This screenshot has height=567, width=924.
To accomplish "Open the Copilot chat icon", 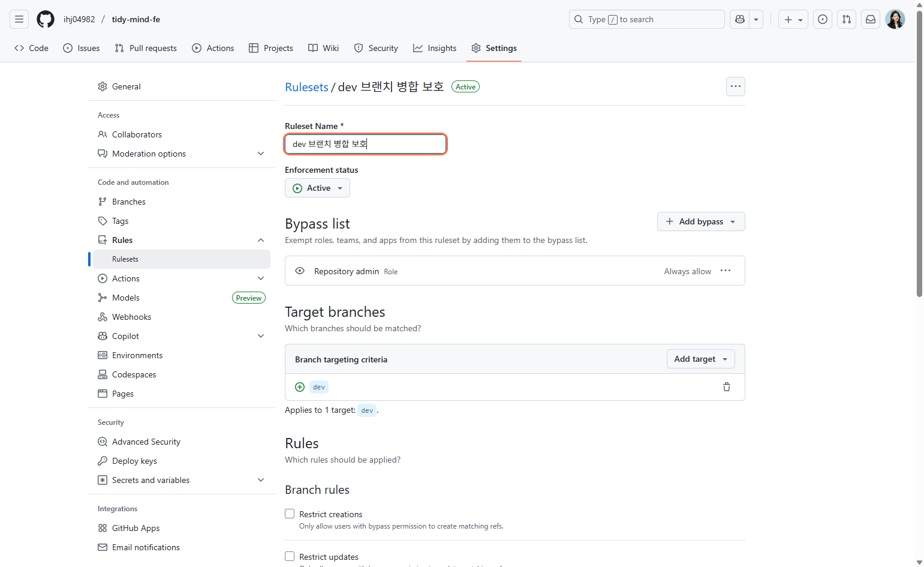I will coord(739,19).
